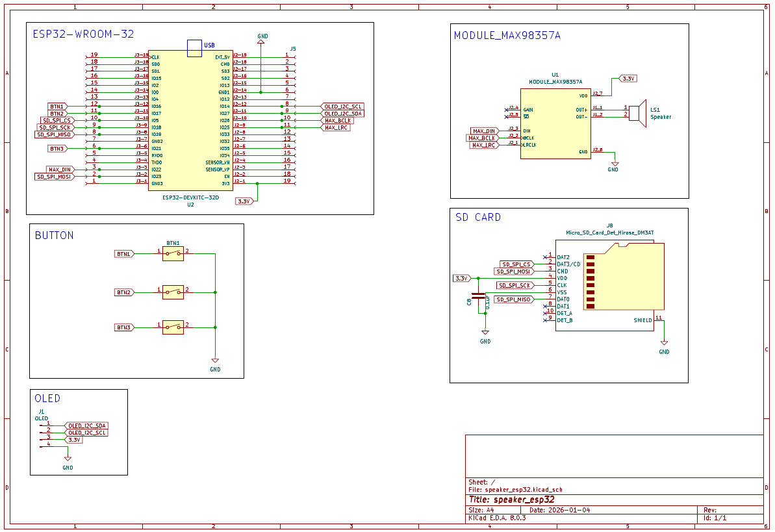
Task: Select OLED_I2C_SDA label in the ESP32 section
Action: coord(342,113)
